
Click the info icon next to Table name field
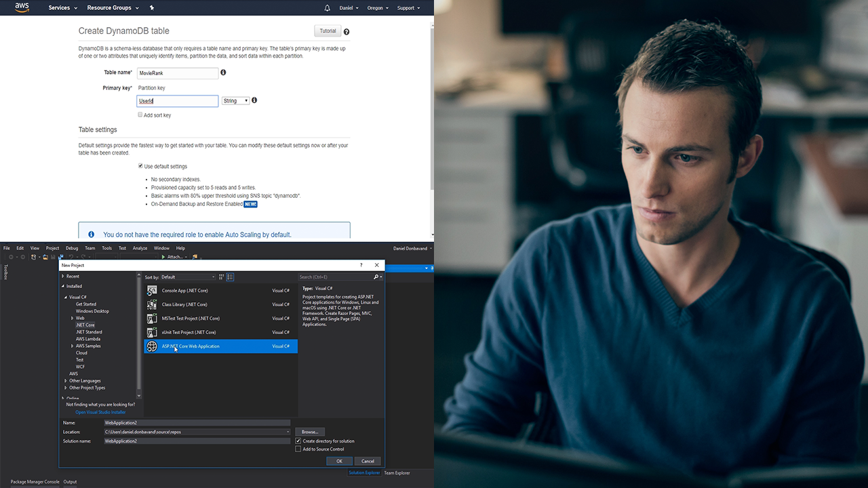tap(223, 73)
